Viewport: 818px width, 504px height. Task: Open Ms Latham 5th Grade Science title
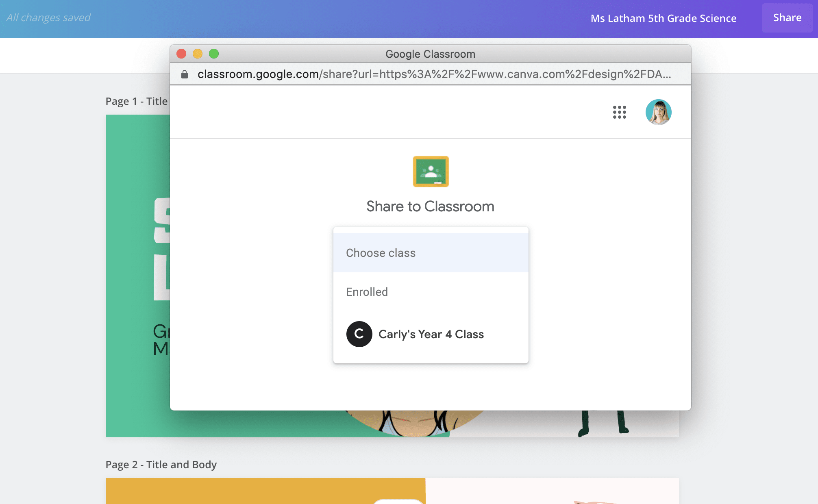pos(664,18)
